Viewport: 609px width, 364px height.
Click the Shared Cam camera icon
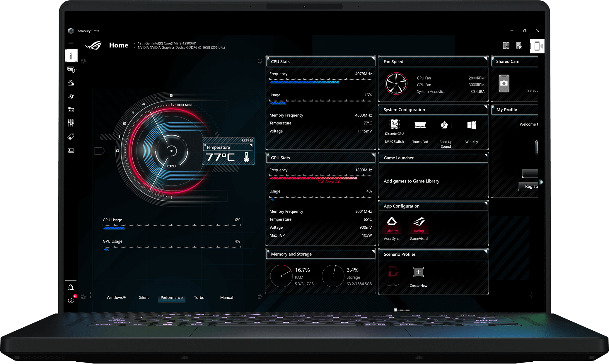coord(504,83)
